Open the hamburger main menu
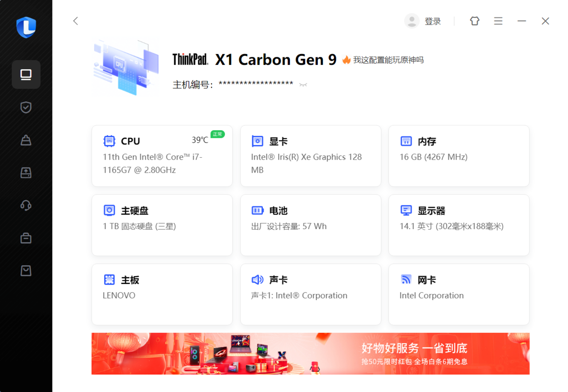This screenshot has width=568, height=392. click(x=498, y=21)
